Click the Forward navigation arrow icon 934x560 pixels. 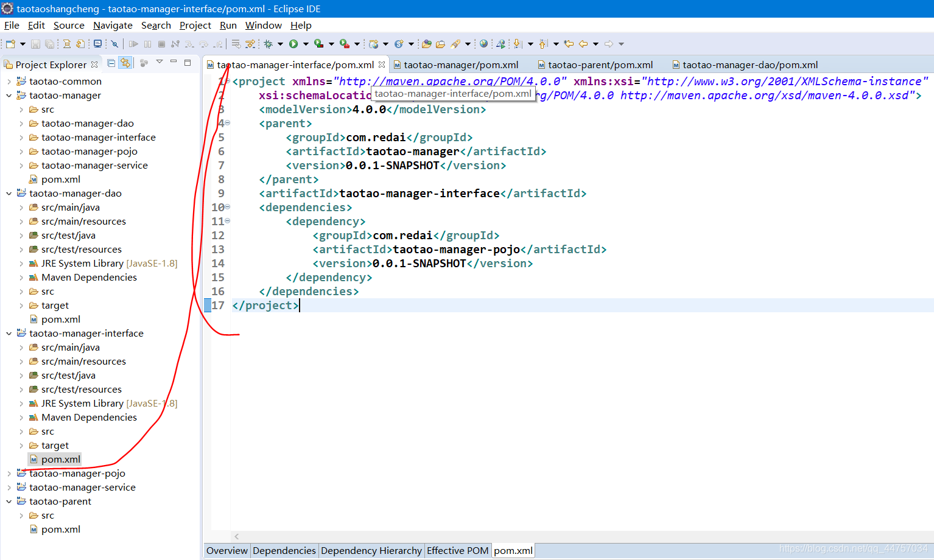pos(609,44)
